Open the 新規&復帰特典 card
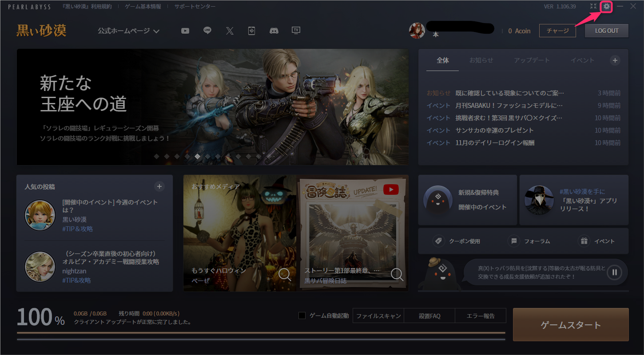This screenshot has width=644, height=355. (x=467, y=200)
